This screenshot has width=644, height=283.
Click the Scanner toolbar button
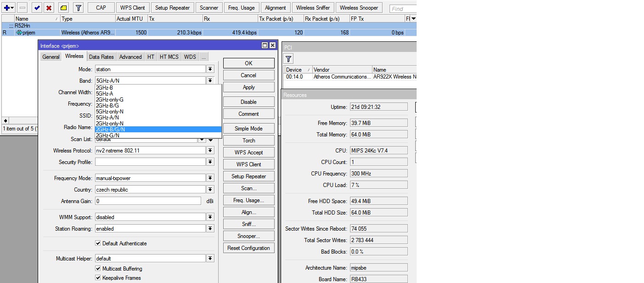click(x=209, y=8)
